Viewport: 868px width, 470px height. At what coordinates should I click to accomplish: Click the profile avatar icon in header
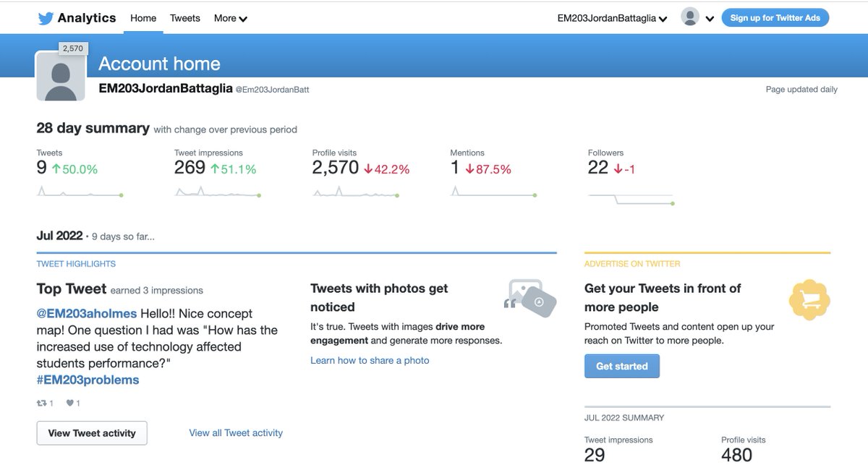[690, 17]
